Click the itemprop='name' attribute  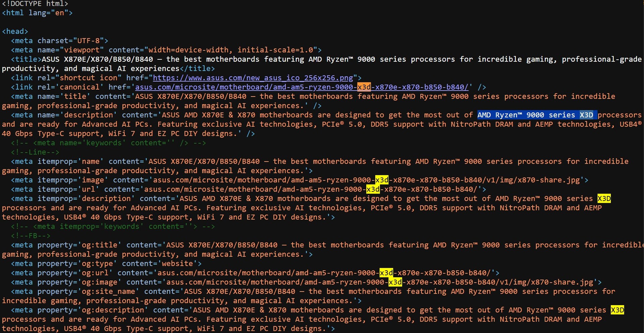click(70, 162)
